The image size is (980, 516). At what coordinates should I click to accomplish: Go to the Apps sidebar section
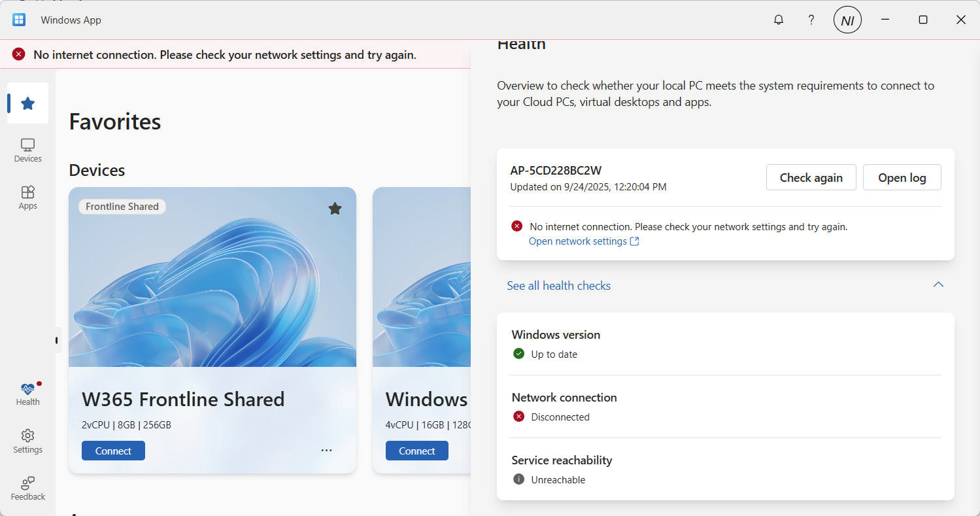pos(27,198)
